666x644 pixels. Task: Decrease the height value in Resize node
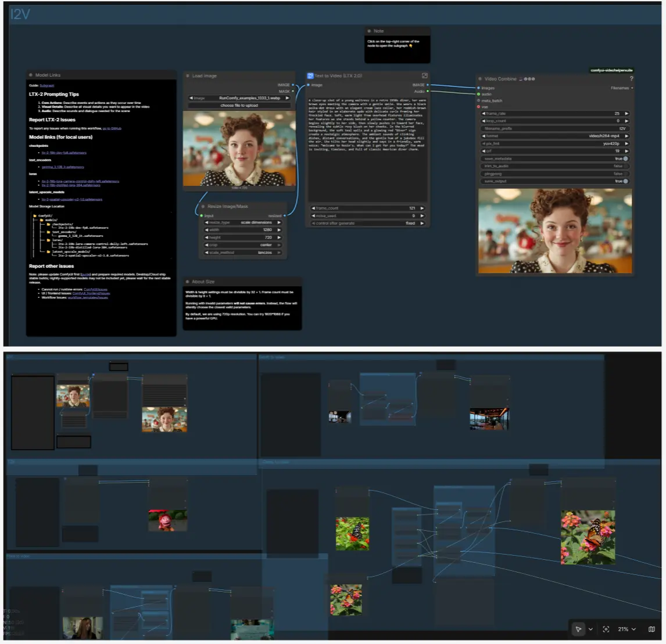coord(206,238)
